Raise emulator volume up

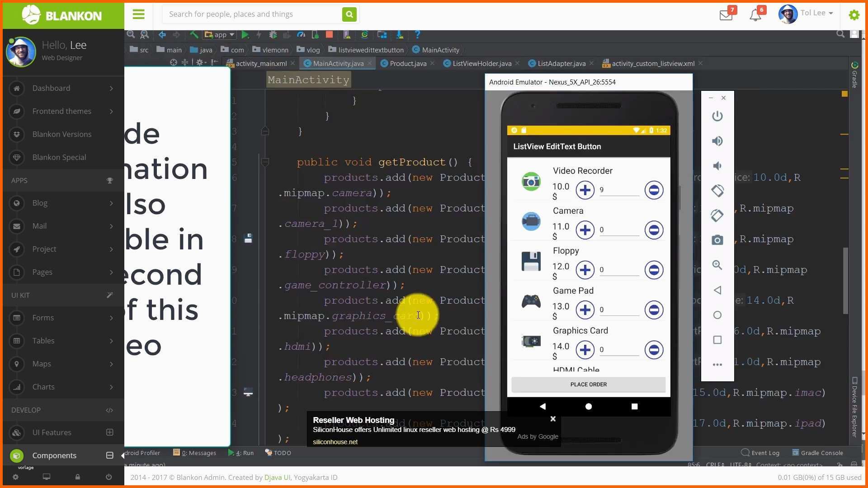[x=717, y=141]
